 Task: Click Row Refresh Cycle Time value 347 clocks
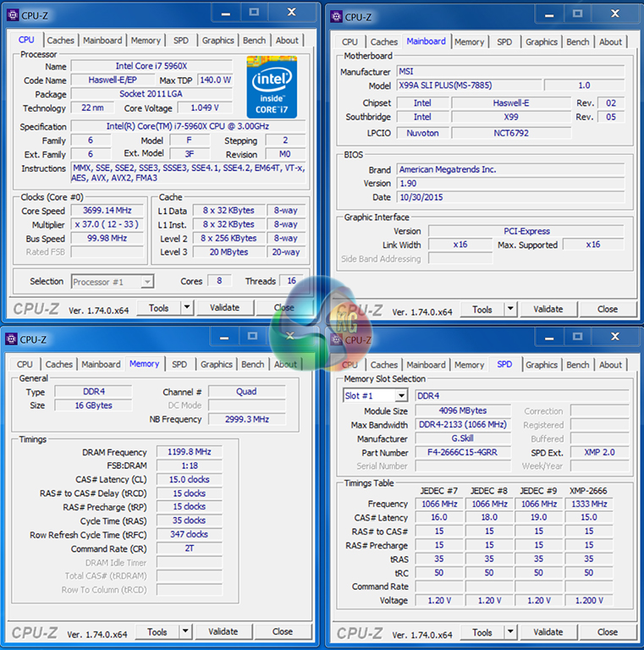[190, 534]
